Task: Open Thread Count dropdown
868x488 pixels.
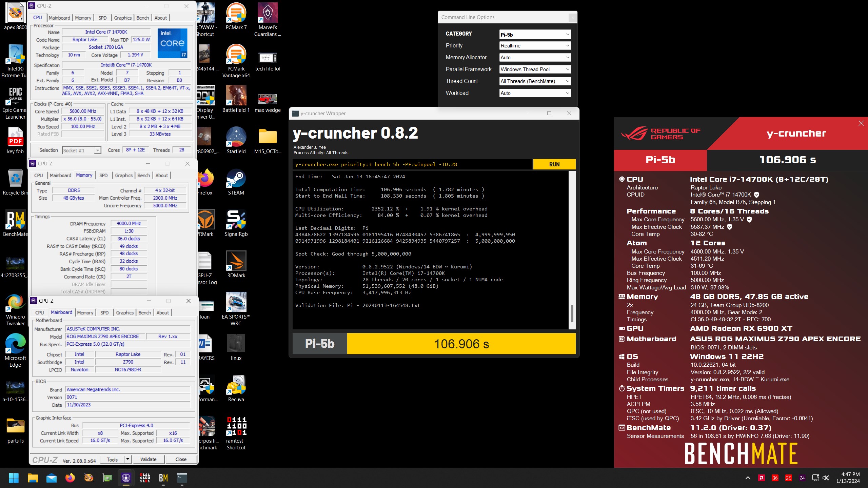Action: [x=535, y=81]
